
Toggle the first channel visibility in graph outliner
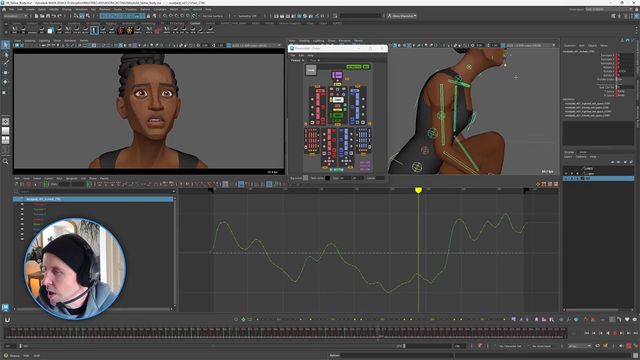[x=22, y=204]
